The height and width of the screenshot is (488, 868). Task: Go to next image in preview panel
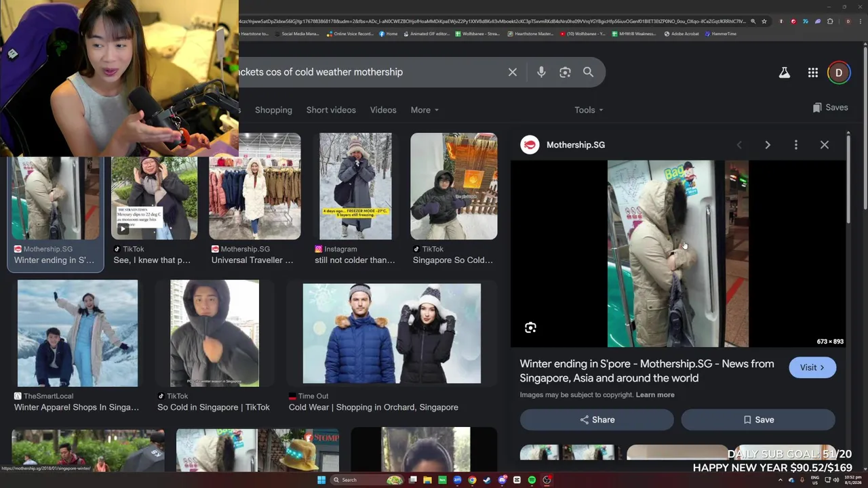tap(768, 145)
